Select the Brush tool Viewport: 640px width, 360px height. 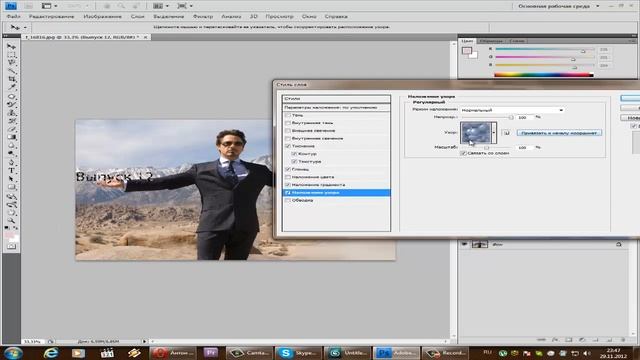(11, 104)
